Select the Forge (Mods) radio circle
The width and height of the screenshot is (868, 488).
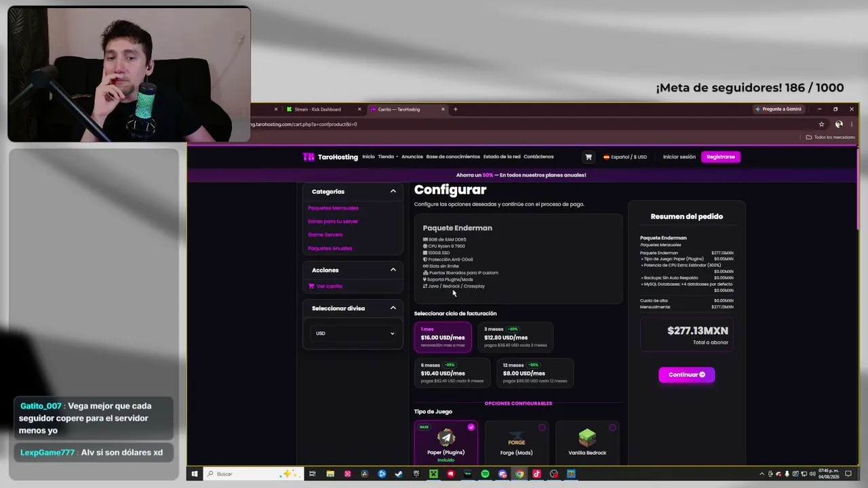click(542, 427)
